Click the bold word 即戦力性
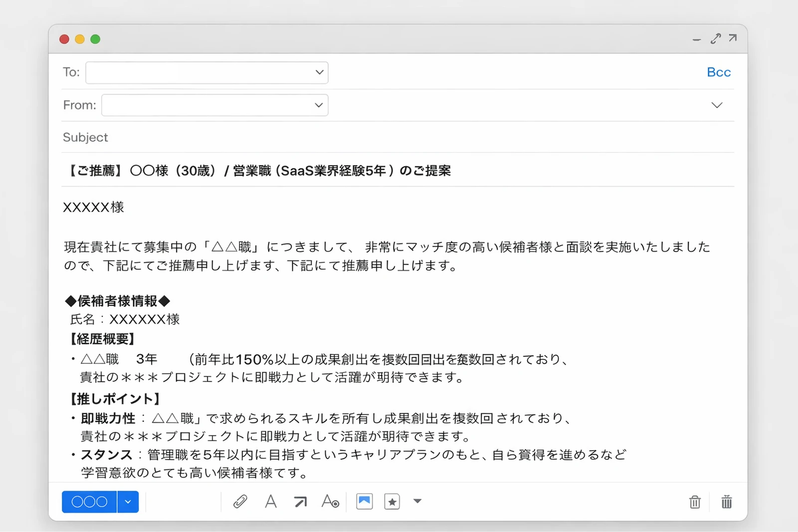798x532 pixels. [x=108, y=418]
